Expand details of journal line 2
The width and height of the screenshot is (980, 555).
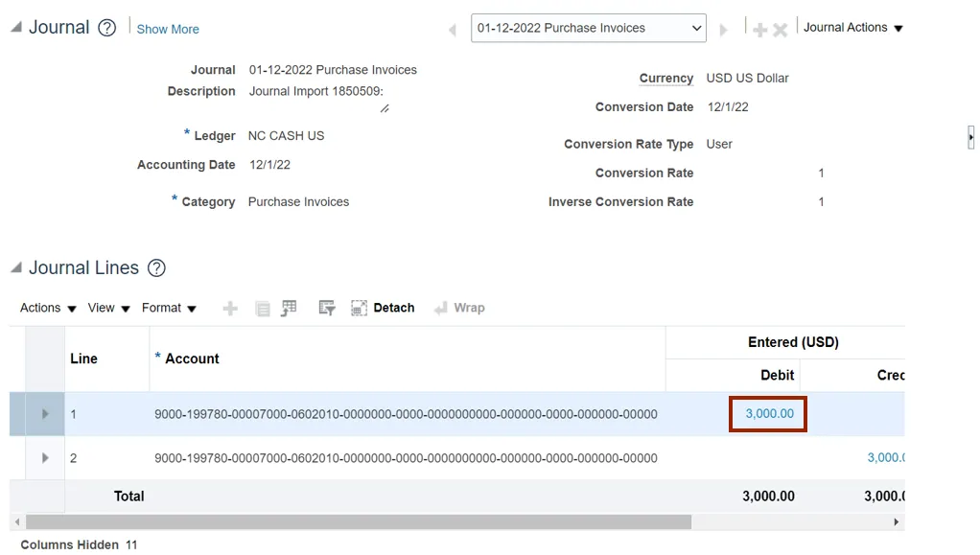tap(45, 458)
